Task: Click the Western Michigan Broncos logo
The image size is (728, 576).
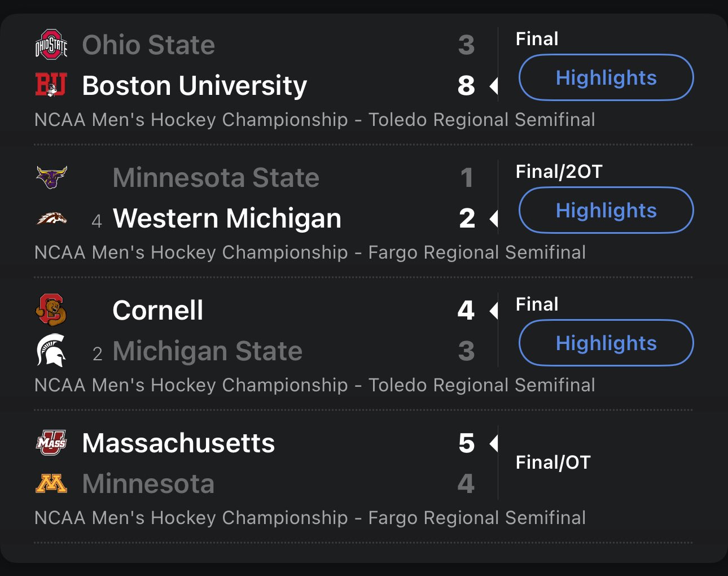Action: [x=51, y=218]
